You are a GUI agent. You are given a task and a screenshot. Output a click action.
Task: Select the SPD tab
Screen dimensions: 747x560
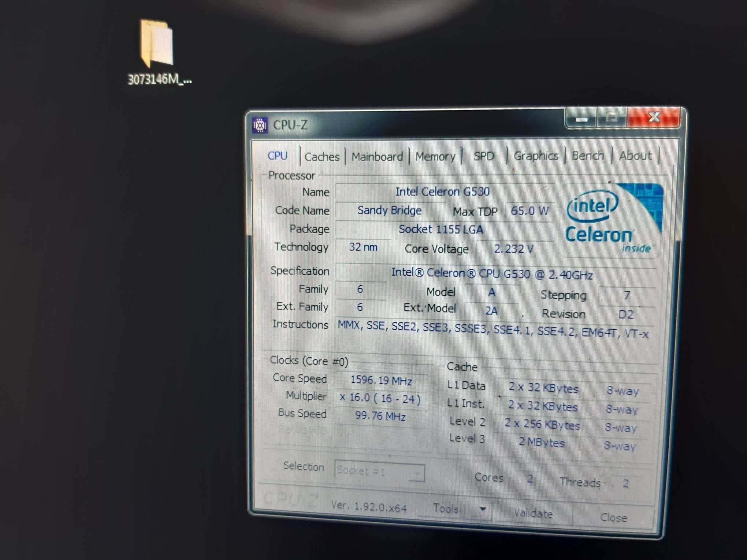tap(484, 156)
